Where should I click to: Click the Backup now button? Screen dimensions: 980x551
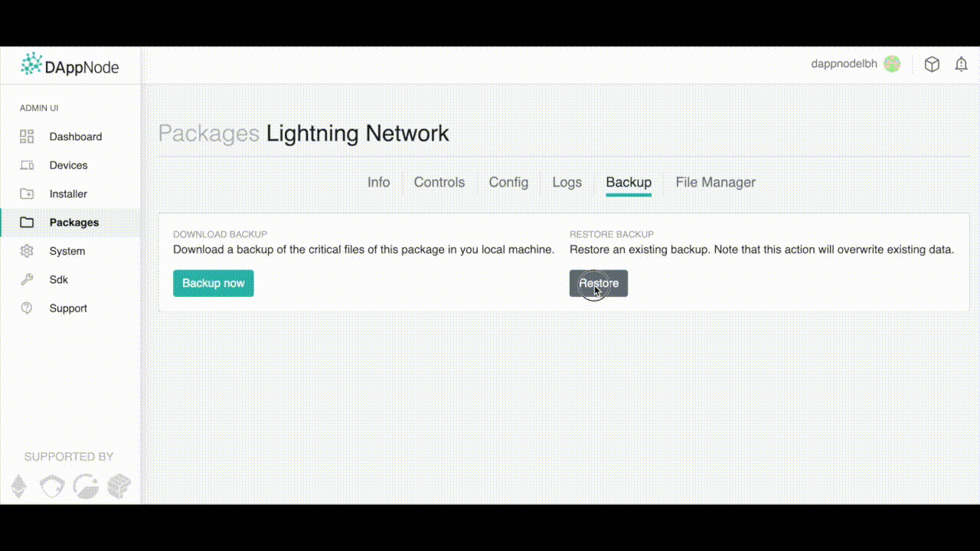(x=214, y=283)
